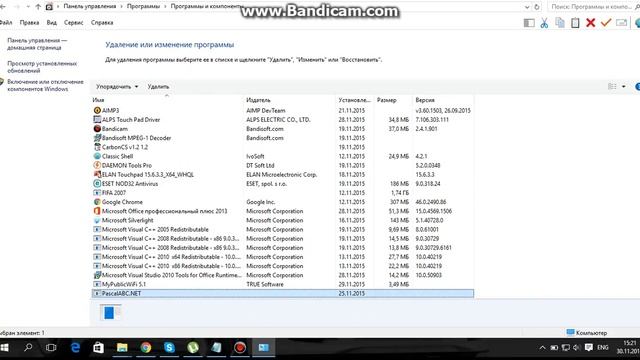This screenshot has height=360, width=640.
Task: Click the Microsoft Office 2013 icon
Action: pos(97,211)
